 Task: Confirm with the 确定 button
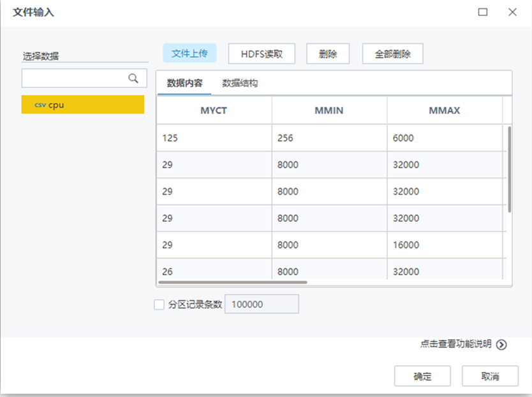[x=422, y=376]
